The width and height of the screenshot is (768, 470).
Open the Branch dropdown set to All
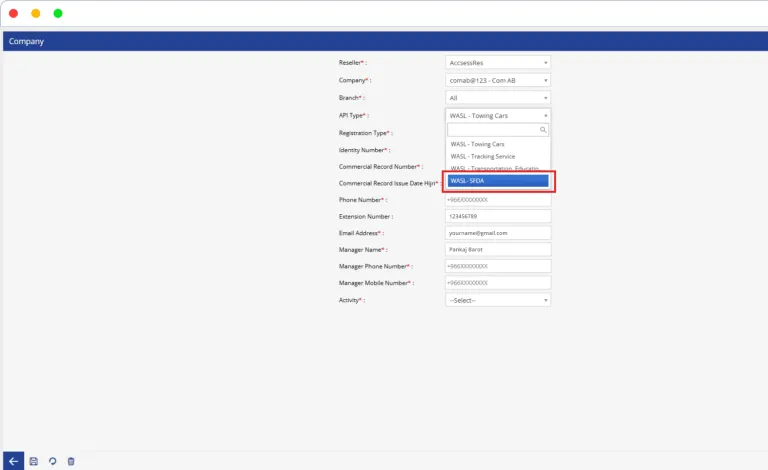497,98
